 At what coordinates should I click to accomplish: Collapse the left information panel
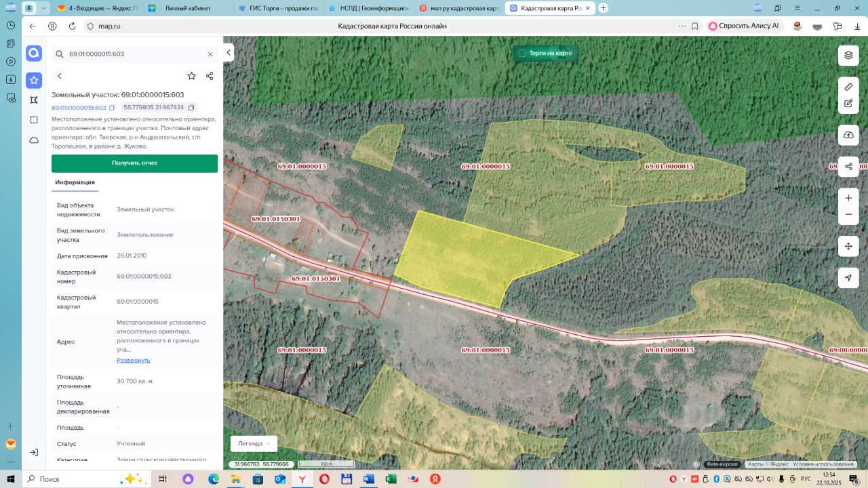[229, 53]
